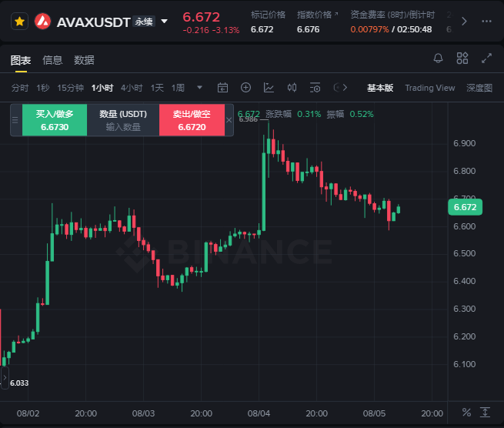The image size is (504, 428).
Task: Click 买入/做多 buy button at 6.6730
Action: coord(55,120)
